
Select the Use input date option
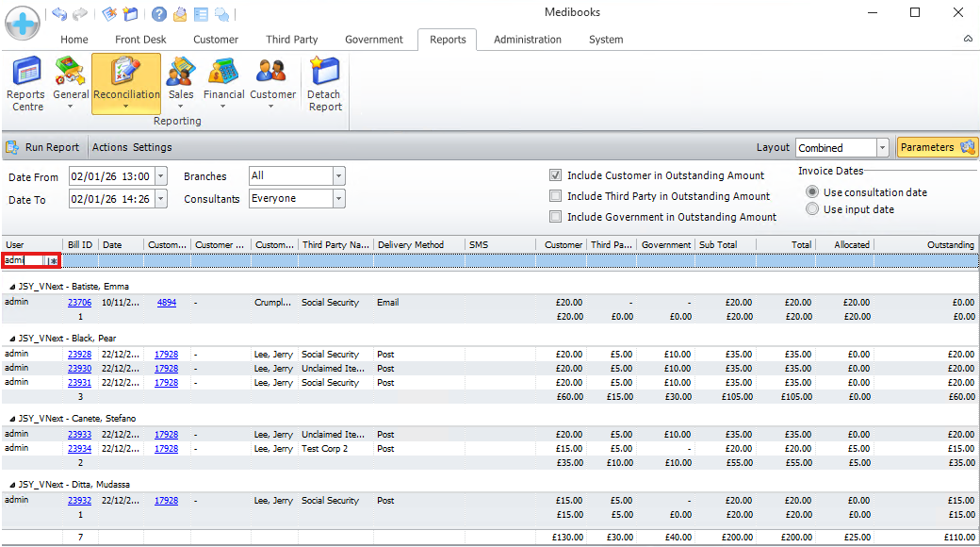[812, 209]
